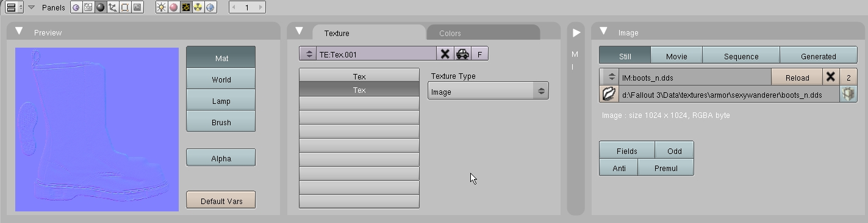Image resolution: width=868 pixels, height=223 pixels.
Task: Open the file browser icon beside image path
Action: (608, 94)
